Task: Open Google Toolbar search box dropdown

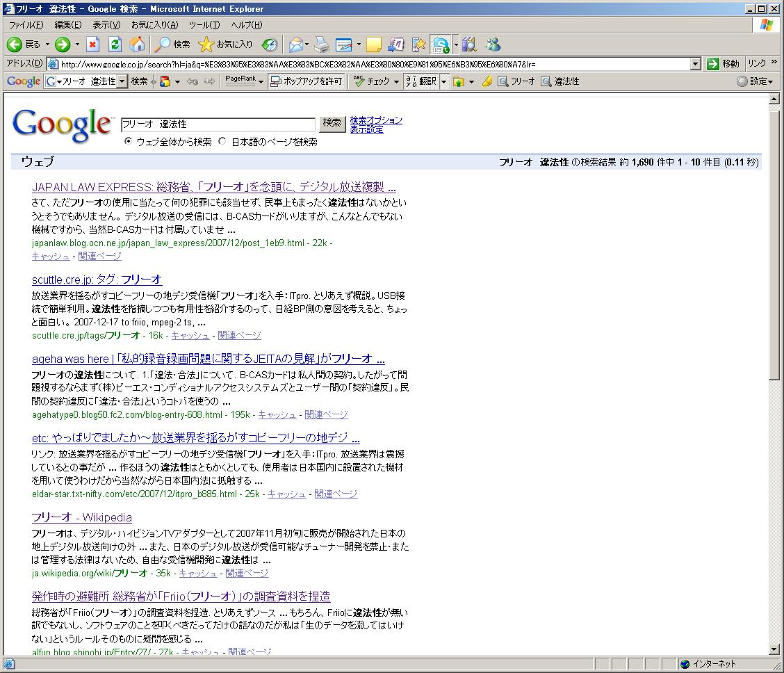Action: [122, 81]
